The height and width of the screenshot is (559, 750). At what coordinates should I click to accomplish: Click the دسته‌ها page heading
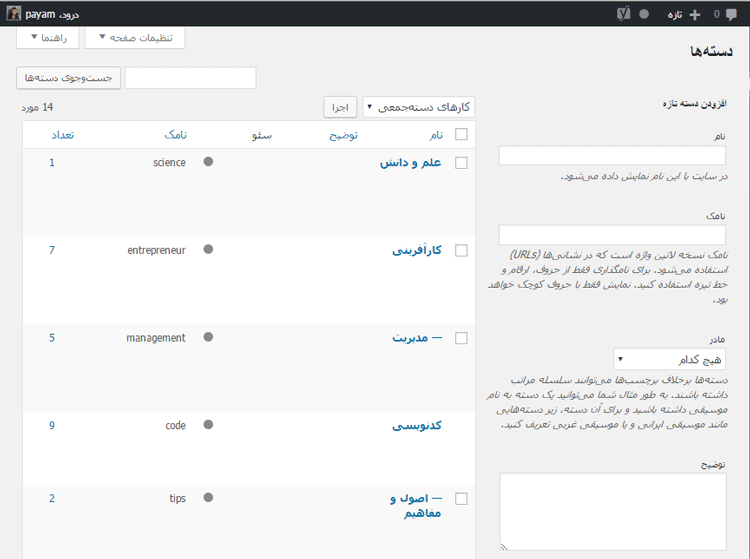[711, 51]
